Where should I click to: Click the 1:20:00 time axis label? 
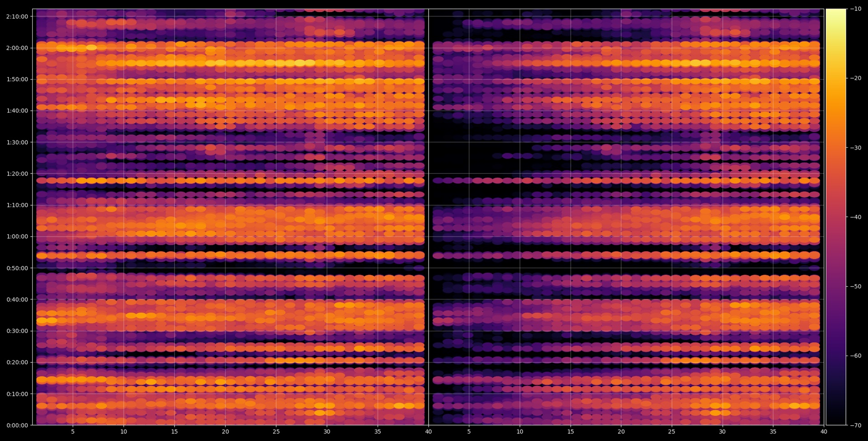[x=17, y=174]
